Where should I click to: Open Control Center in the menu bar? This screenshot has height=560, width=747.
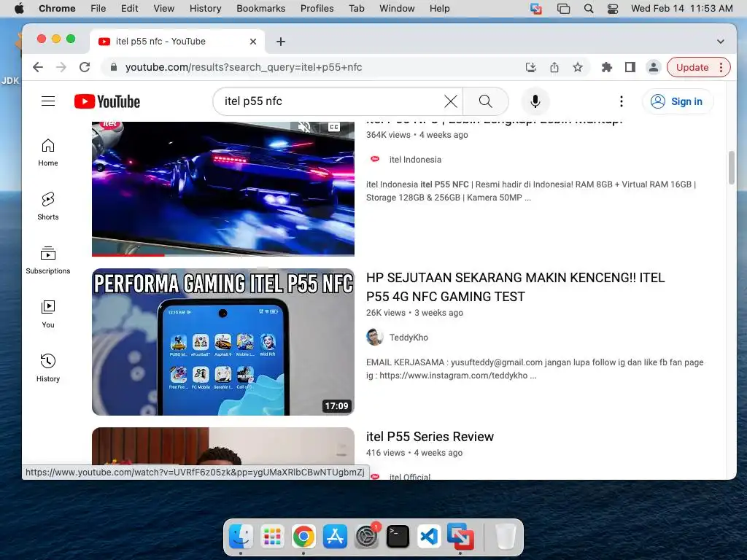[613, 9]
